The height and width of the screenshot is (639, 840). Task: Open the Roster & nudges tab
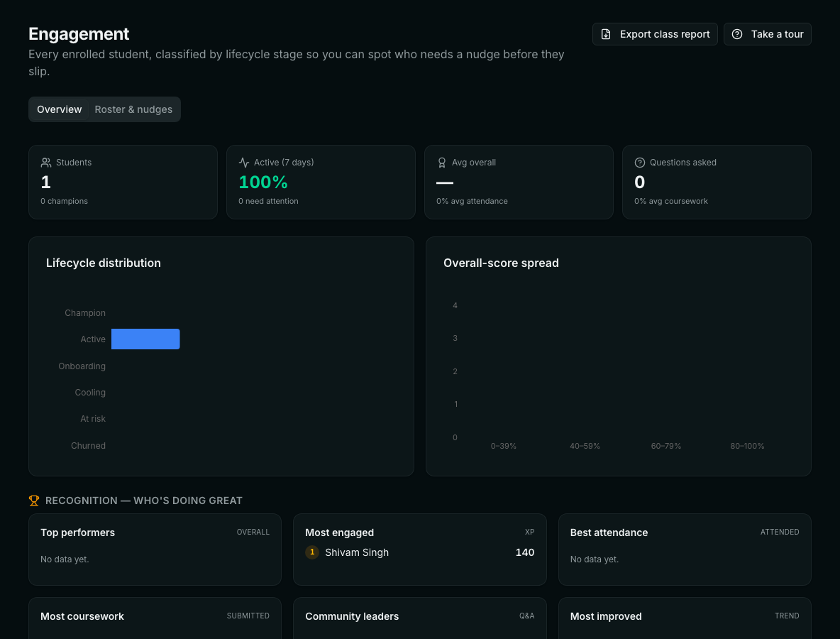[133, 109]
